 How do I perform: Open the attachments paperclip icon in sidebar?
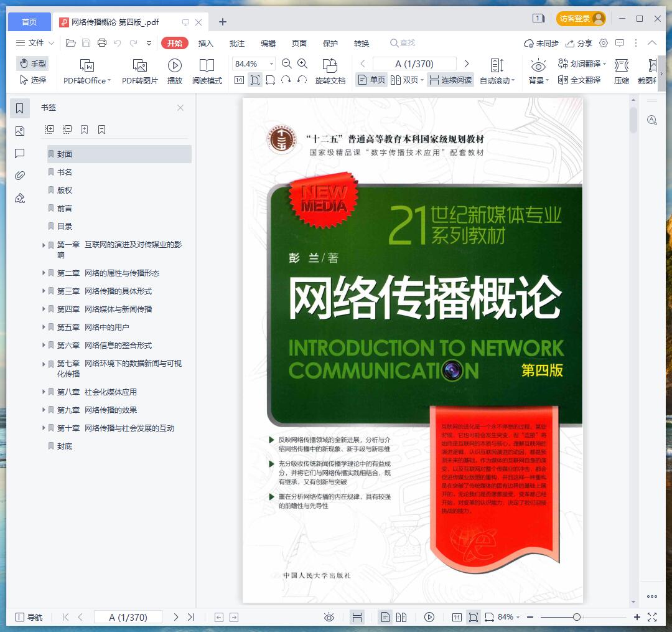(20, 176)
